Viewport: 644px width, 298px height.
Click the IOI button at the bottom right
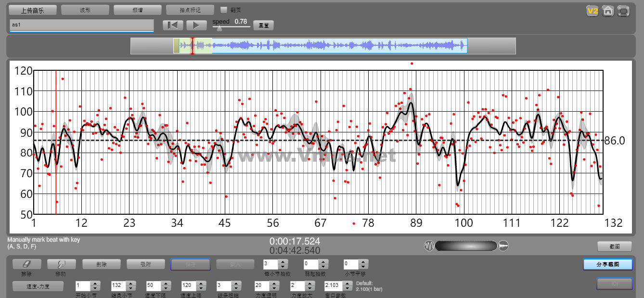[615, 284]
